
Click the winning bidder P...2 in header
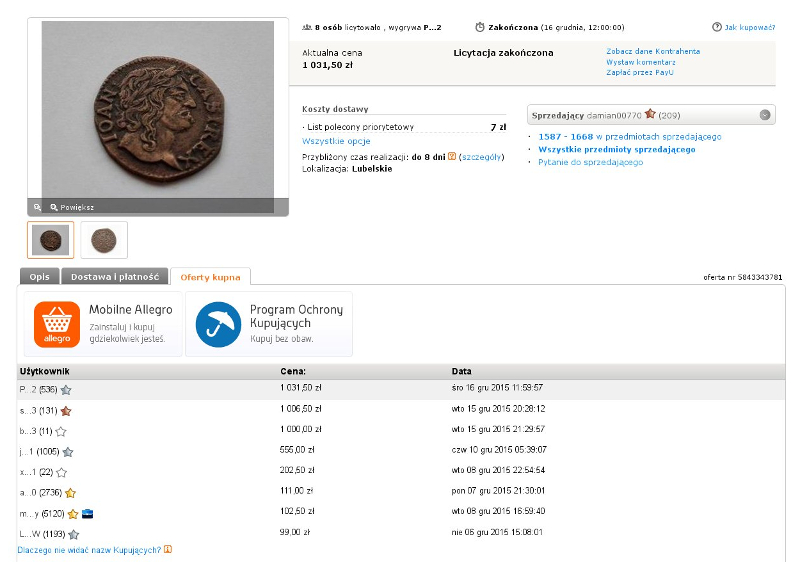[x=432, y=27]
